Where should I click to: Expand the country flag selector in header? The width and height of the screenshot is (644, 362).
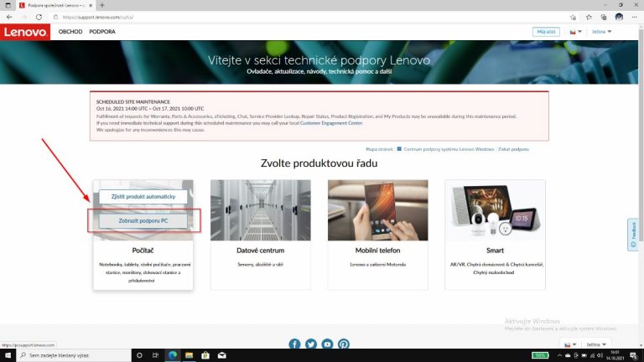[x=575, y=32]
